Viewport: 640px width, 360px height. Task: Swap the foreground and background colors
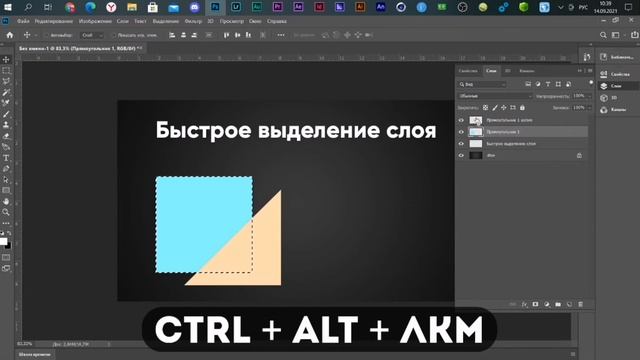click(x=9, y=233)
